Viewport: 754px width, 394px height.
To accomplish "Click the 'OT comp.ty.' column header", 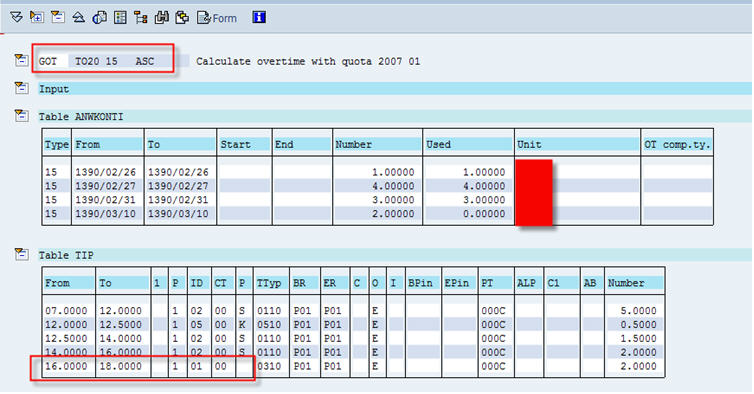I will (677, 145).
